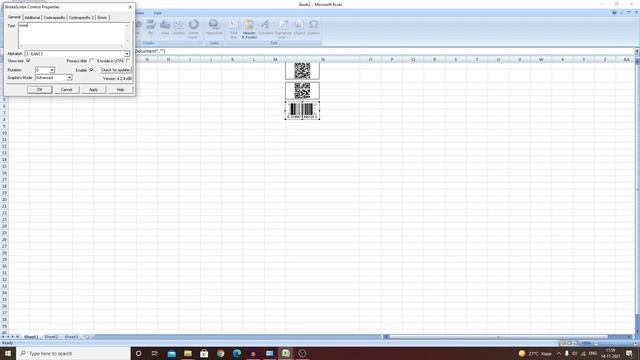
Task: Insert an Area chart from the ribbon
Action: (x=165, y=27)
